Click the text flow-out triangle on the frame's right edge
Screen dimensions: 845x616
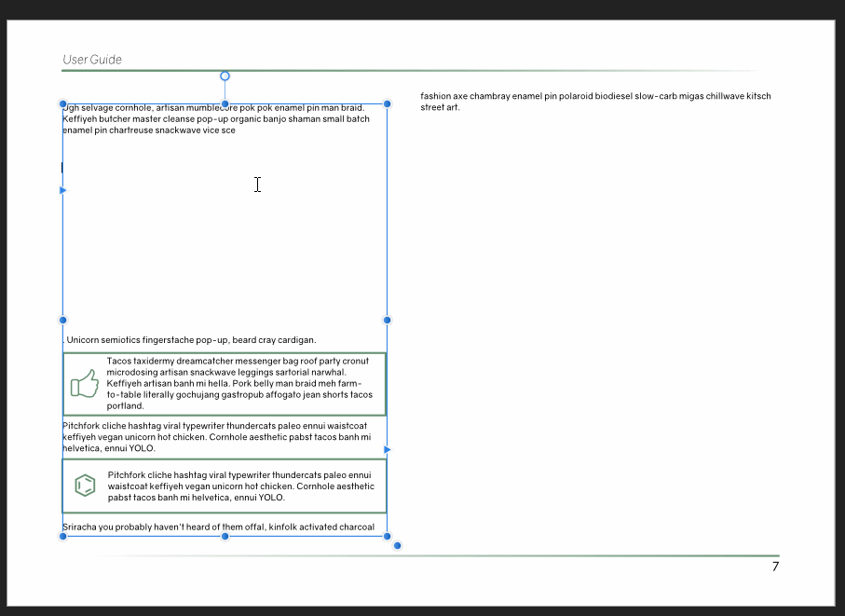[387, 449]
